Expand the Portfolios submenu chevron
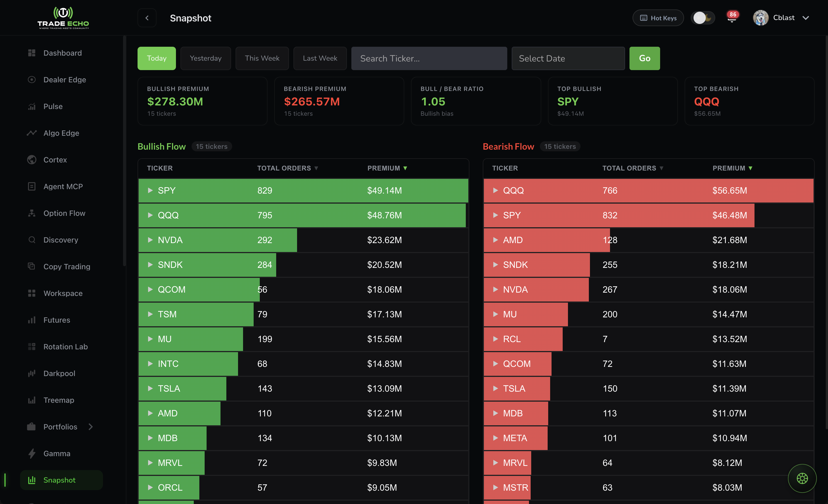The width and height of the screenshot is (828, 504). point(91,427)
